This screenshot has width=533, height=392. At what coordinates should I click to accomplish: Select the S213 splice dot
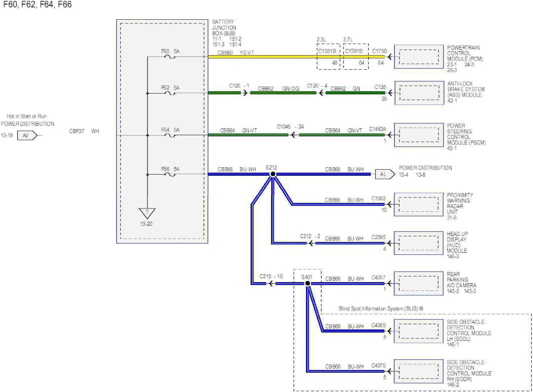point(273,174)
